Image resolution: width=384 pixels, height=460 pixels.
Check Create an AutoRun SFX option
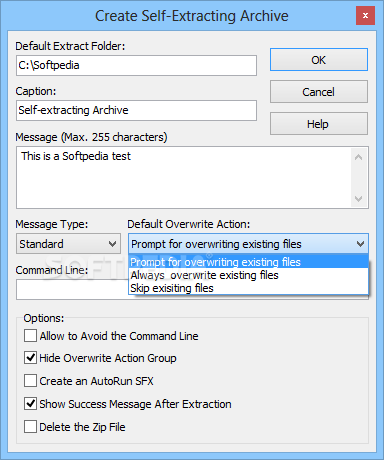30,381
